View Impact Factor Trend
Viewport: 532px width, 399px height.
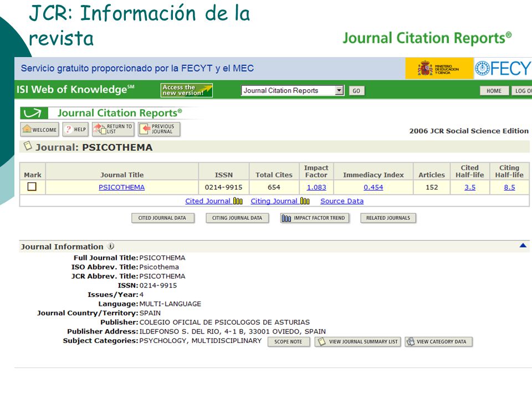tap(315, 218)
